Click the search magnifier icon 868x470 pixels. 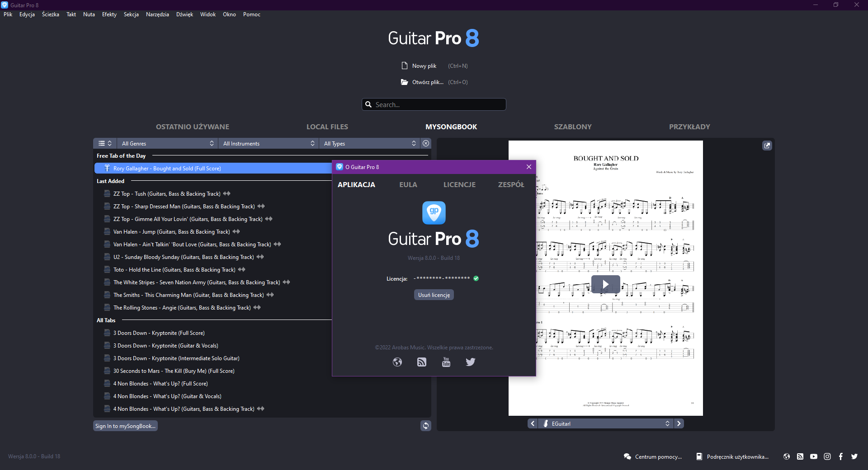pos(368,104)
